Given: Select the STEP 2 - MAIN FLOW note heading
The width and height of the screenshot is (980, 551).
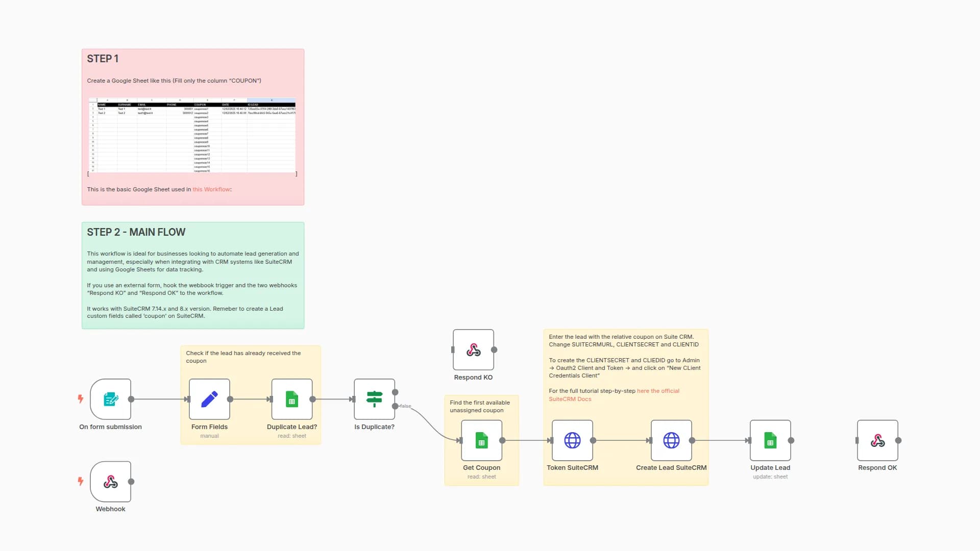Looking at the screenshot, I should [136, 232].
